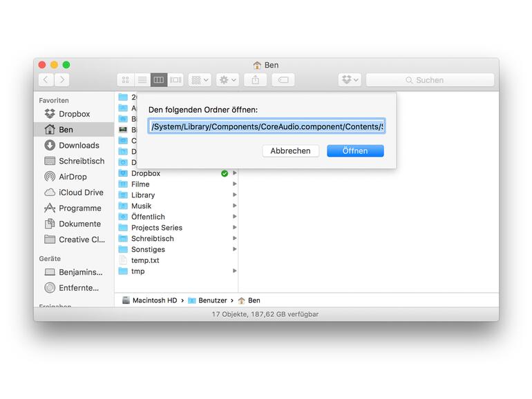532x399 pixels.
Task: Open the arrange items dropdown
Action: pos(200,80)
